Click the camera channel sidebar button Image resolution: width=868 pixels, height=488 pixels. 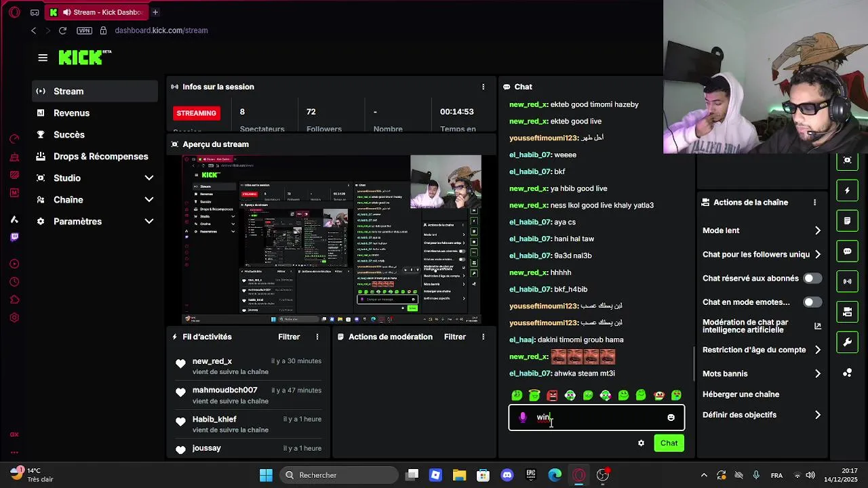pyautogui.click(x=847, y=312)
